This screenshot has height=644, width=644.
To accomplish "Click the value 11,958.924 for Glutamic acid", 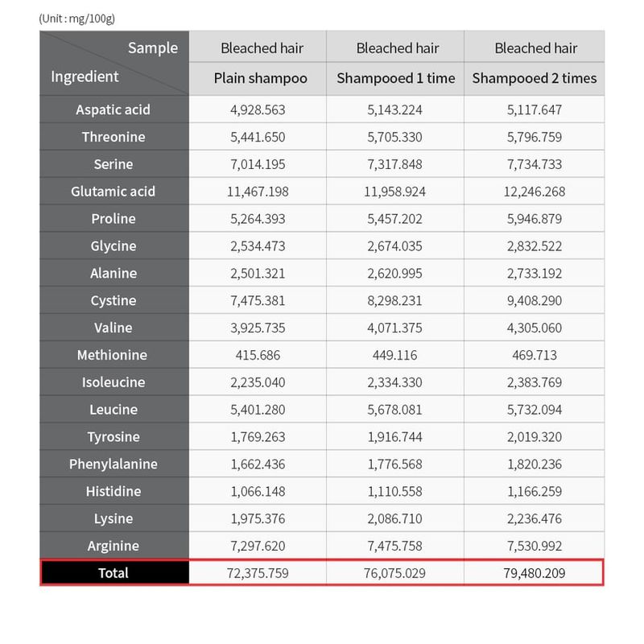I will [x=395, y=192].
